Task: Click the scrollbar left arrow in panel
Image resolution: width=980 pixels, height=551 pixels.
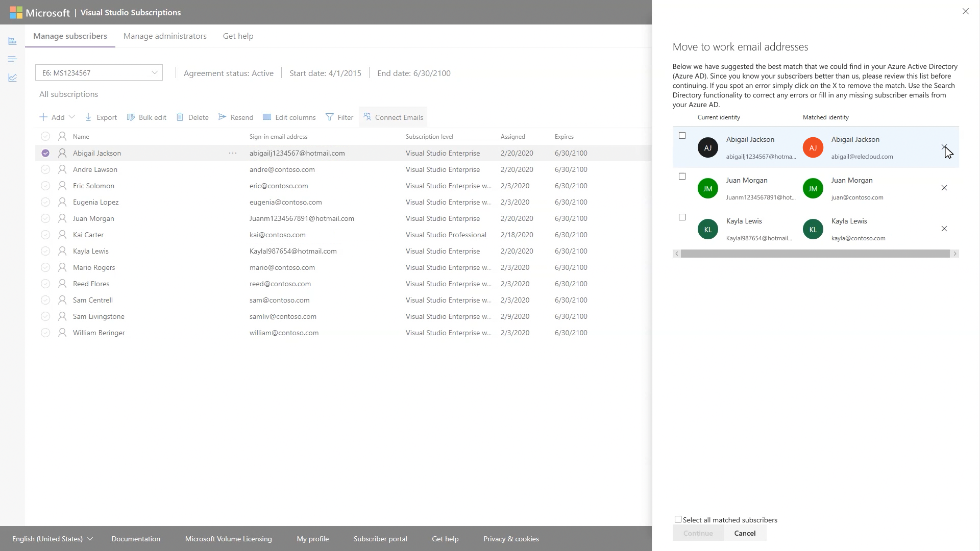Action: [677, 254]
